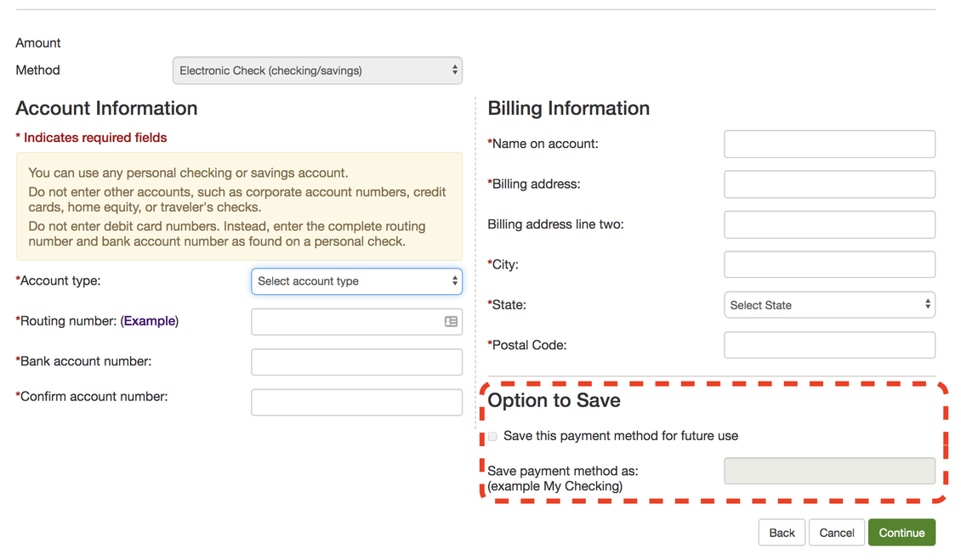
Task: Click the Billing Information heading
Action: (x=569, y=109)
